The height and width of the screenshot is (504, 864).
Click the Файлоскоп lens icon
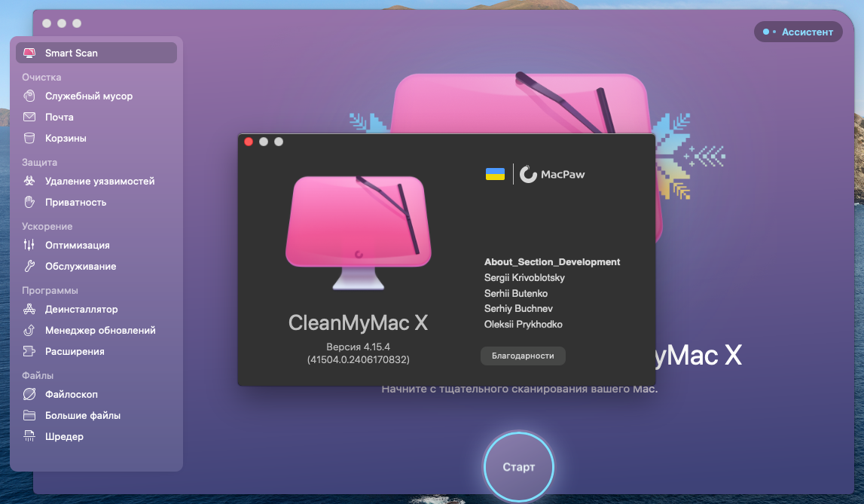pyautogui.click(x=29, y=395)
